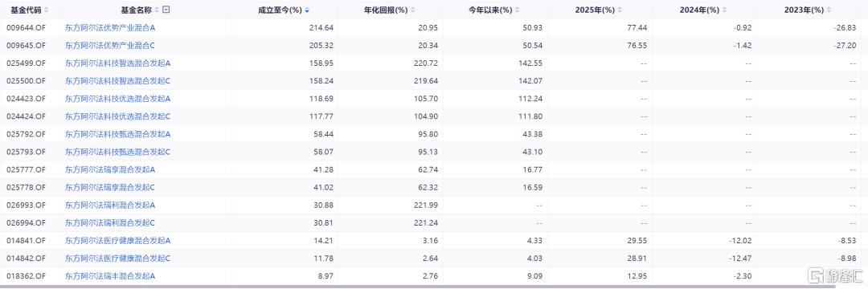This screenshot has height=289, width=868.
Task: Select fund code 025499.OF
Action: (x=26, y=63)
